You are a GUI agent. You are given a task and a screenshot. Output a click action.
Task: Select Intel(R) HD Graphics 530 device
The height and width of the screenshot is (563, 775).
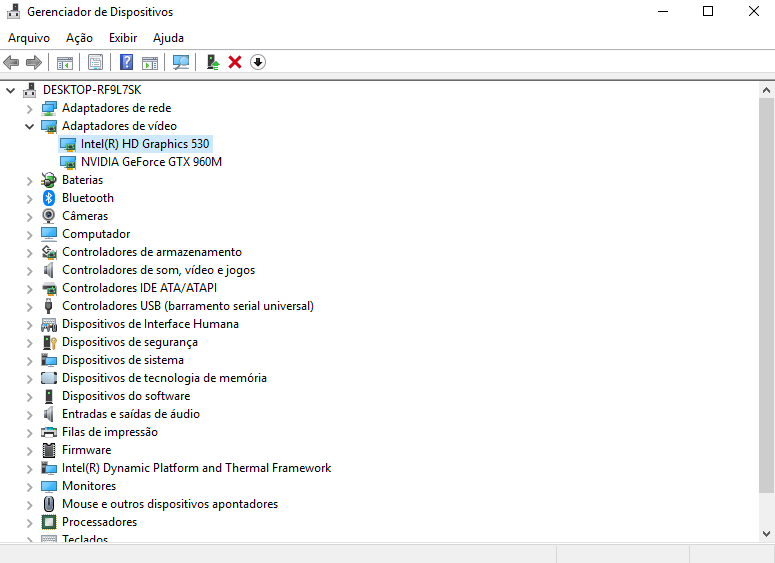pyautogui.click(x=145, y=144)
